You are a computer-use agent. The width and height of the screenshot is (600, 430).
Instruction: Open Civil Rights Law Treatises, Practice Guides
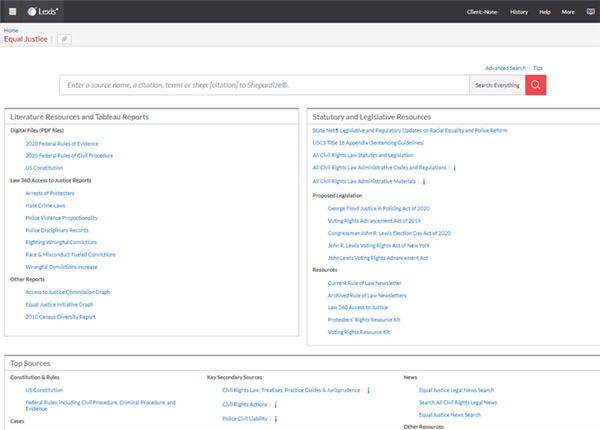tap(291, 390)
